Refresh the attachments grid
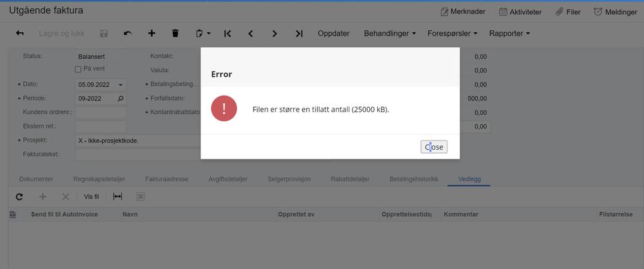Screen dimensions: 644x269 click(19, 197)
